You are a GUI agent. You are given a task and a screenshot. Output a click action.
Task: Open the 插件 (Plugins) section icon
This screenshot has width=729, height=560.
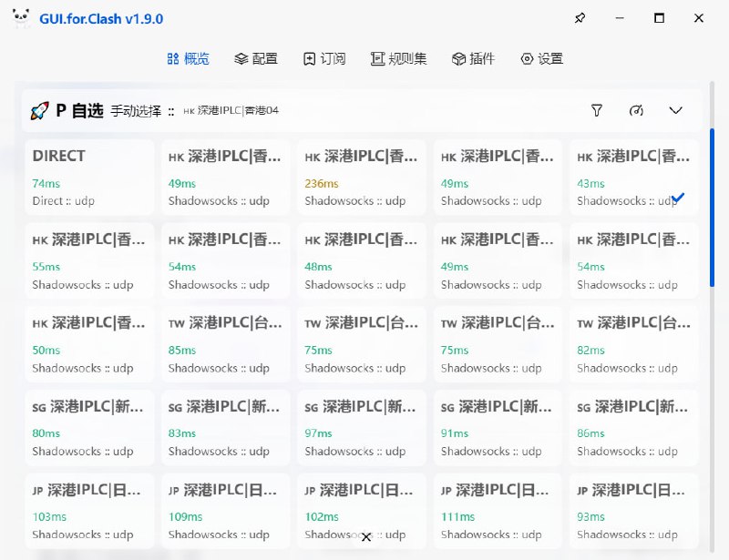click(457, 57)
